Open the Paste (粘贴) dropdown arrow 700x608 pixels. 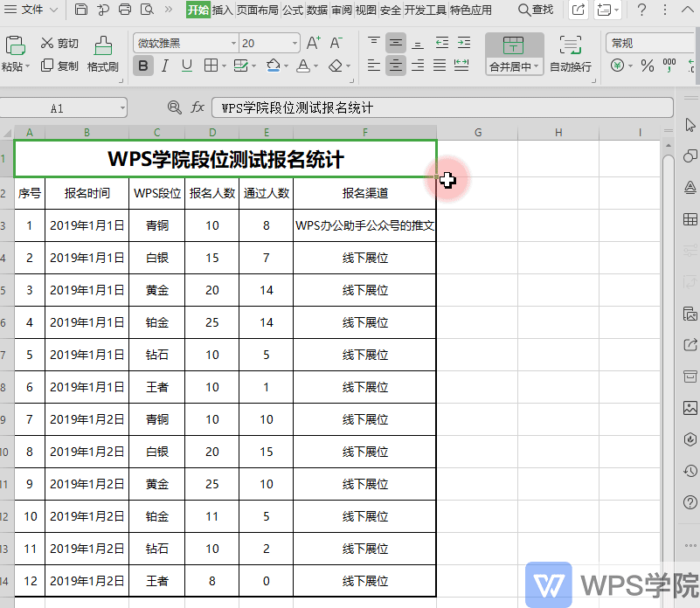(x=27, y=66)
